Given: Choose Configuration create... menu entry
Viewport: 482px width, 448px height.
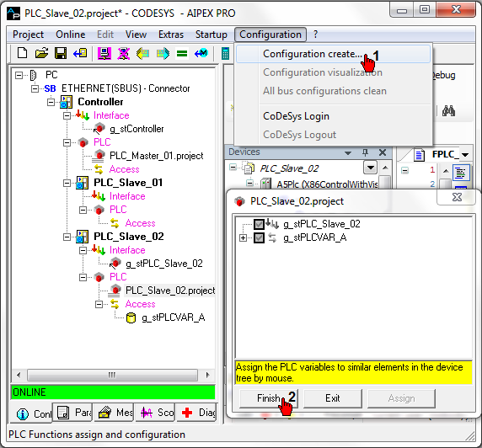Looking at the screenshot, I should [333, 54].
